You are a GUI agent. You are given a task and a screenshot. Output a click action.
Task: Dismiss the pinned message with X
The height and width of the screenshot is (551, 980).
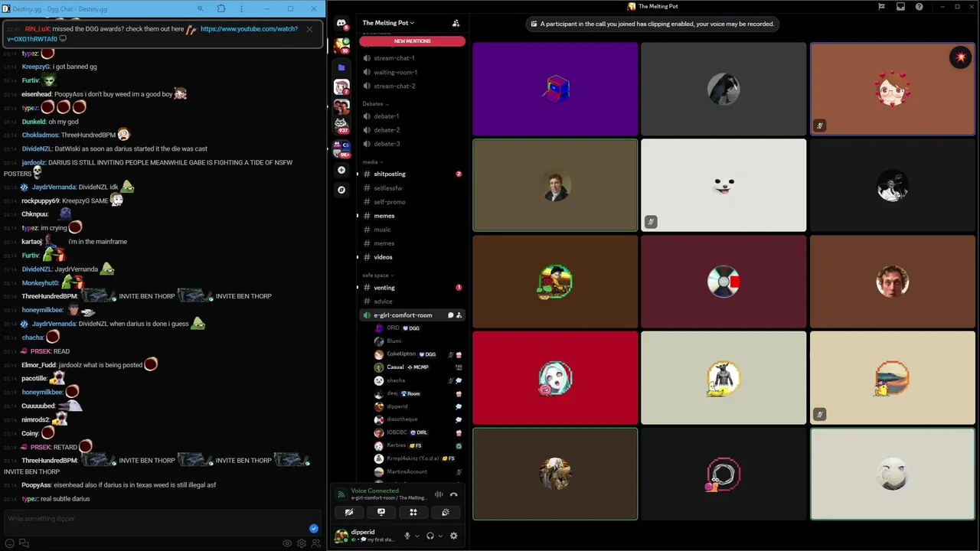[309, 29]
